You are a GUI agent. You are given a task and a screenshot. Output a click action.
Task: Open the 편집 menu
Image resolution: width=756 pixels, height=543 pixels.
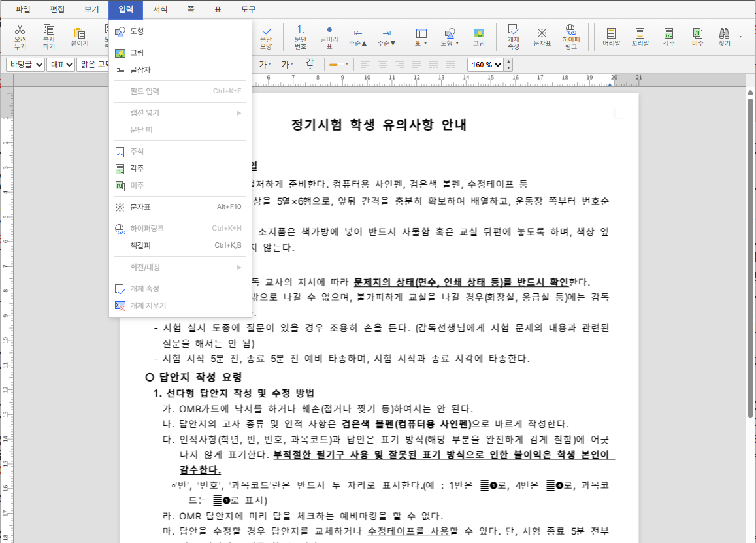[x=57, y=9]
